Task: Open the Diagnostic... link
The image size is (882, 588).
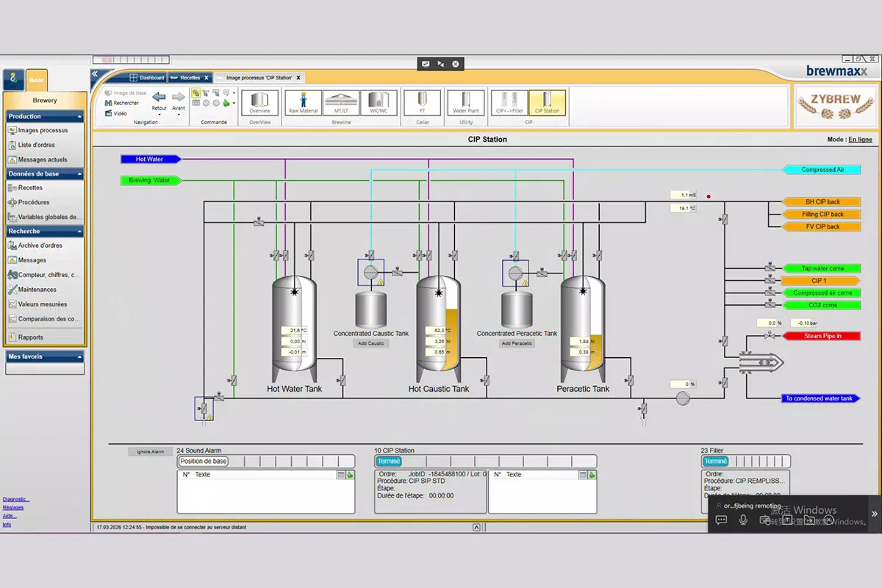Action: tap(16, 499)
